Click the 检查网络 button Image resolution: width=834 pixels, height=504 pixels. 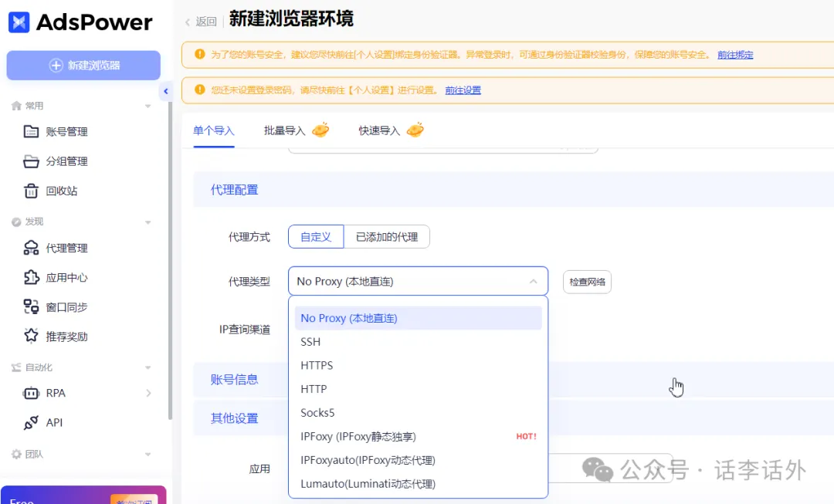tap(587, 282)
